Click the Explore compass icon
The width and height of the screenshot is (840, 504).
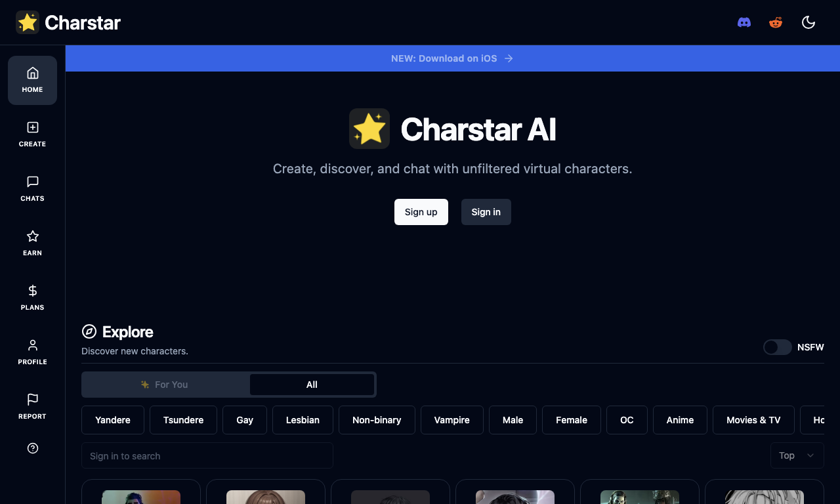[89, 331]
